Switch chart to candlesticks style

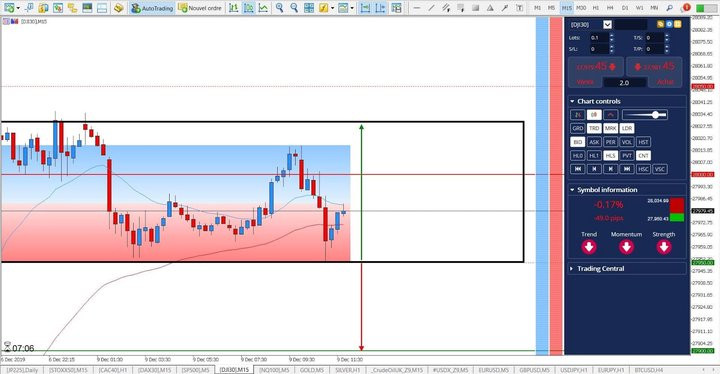pos(248,8)
